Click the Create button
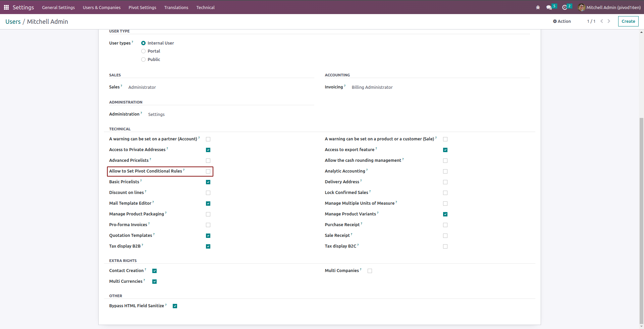 pyautogui.click(x=628, y=21)
